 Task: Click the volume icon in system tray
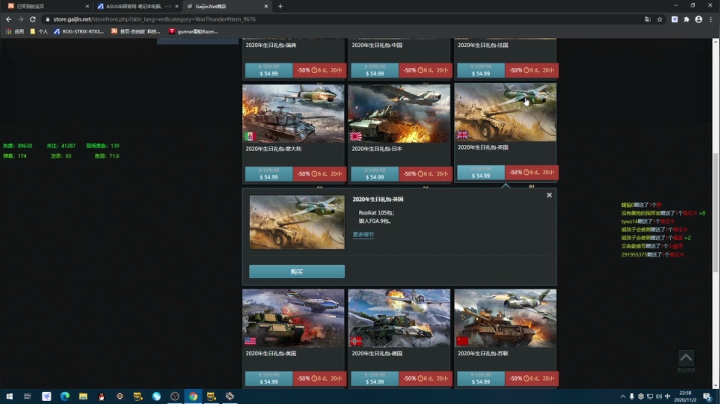(658, 396)
